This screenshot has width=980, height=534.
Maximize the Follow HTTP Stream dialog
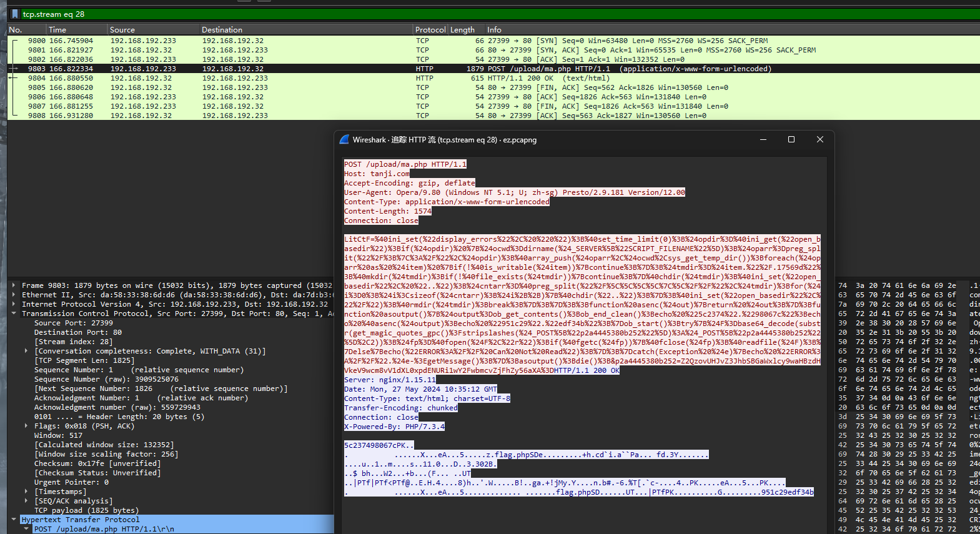pos(791,140)
